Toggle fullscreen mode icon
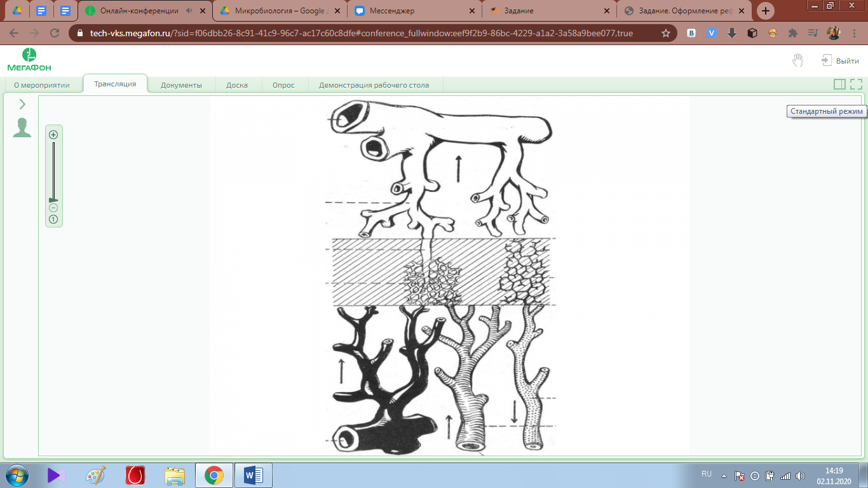The image size is (868, 488). [x=856, y=84]
